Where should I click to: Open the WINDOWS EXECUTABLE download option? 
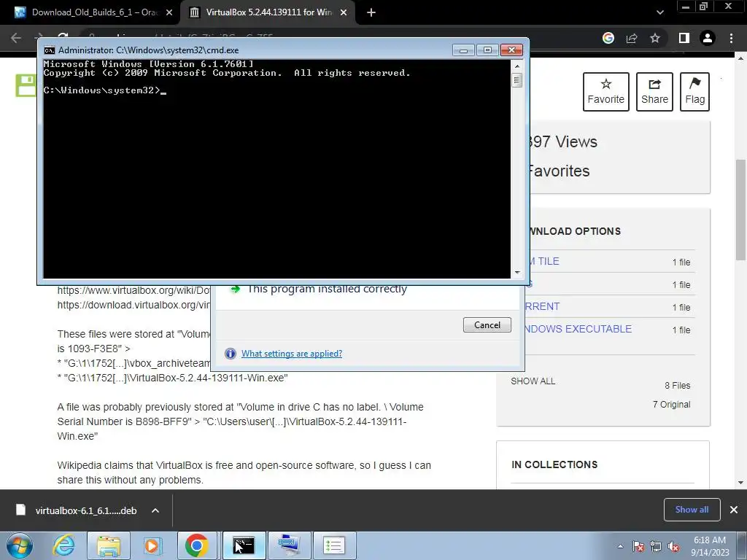coord(578,329)
